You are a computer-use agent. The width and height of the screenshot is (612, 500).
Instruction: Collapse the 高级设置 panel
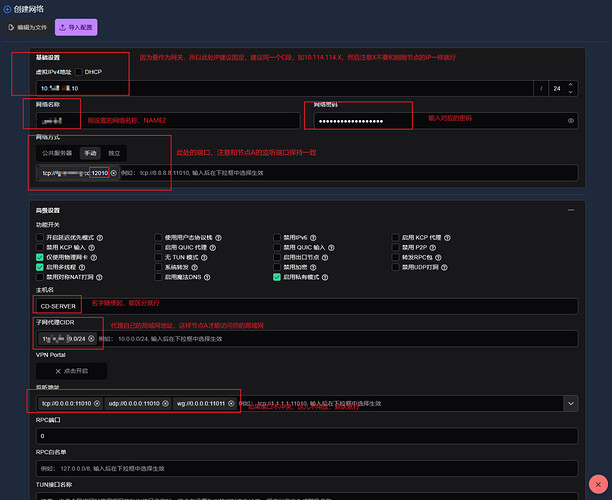tap(571, 210)
